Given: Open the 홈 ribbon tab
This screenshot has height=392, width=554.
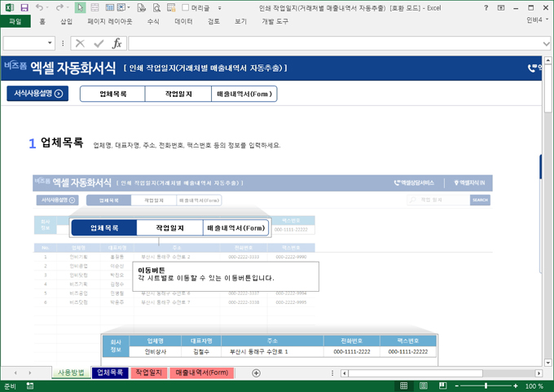Looking at the screenshot, I should (x=42, y=21).
